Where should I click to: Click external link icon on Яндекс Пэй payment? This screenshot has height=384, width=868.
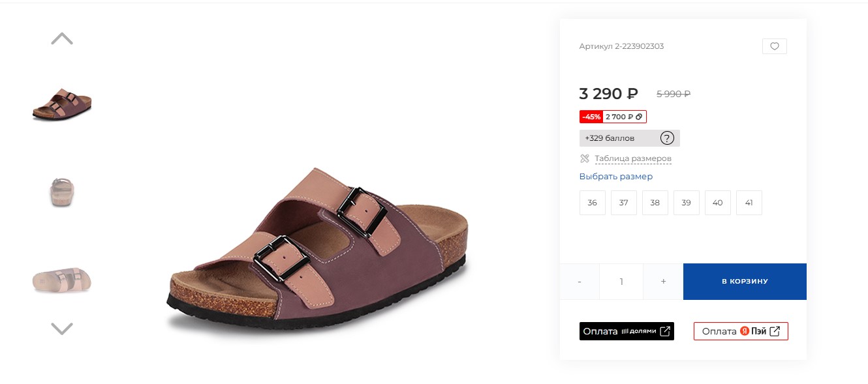click(x=775, y=331)
